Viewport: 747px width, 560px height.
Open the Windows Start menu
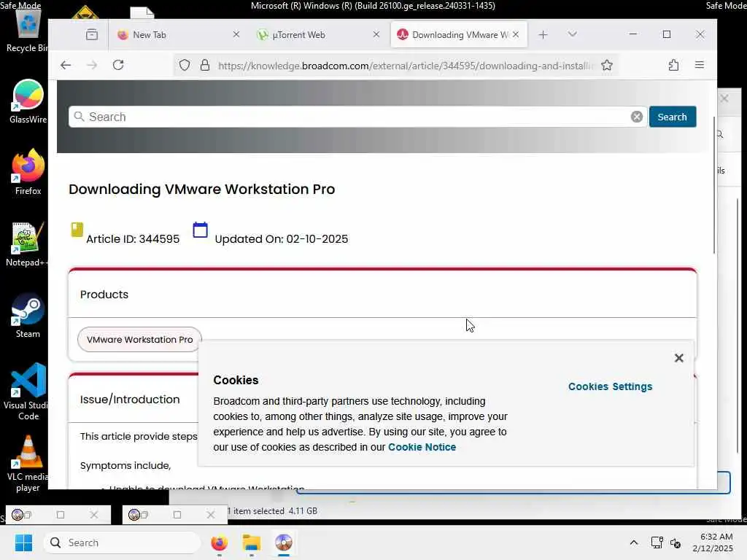23,542
